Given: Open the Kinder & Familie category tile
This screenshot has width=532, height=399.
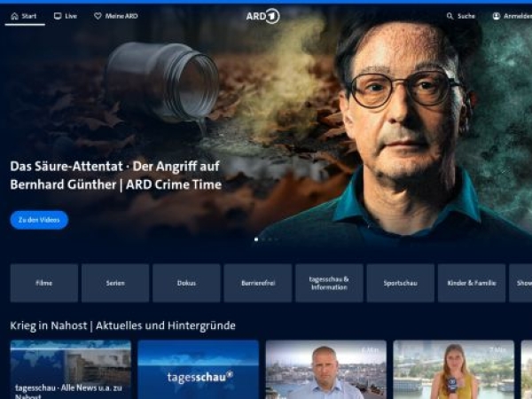Looking at the screenshot, I should (x=472, y=283).
